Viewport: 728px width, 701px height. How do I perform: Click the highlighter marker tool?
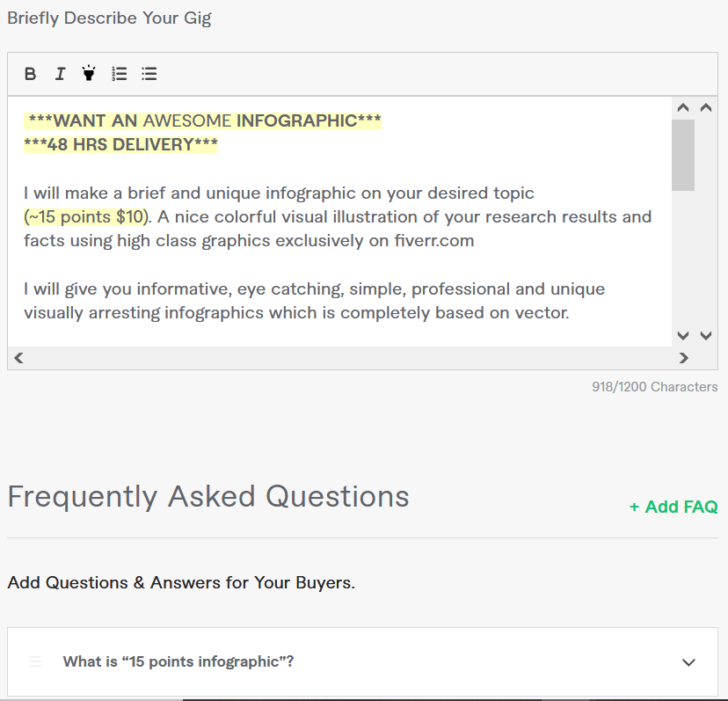[x=89, y=73]
